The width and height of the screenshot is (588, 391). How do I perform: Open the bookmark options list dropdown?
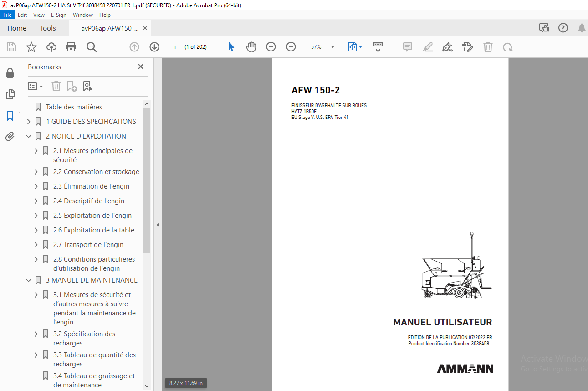[35, 86]
